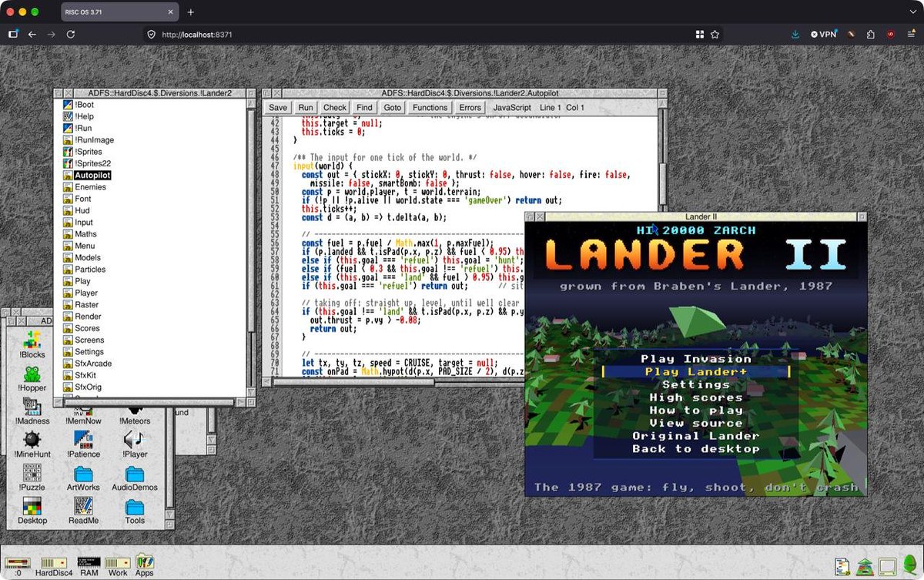Open the !Blocks game icon
This screenshot has height=580, width=924.
click(x=32, y=344)
